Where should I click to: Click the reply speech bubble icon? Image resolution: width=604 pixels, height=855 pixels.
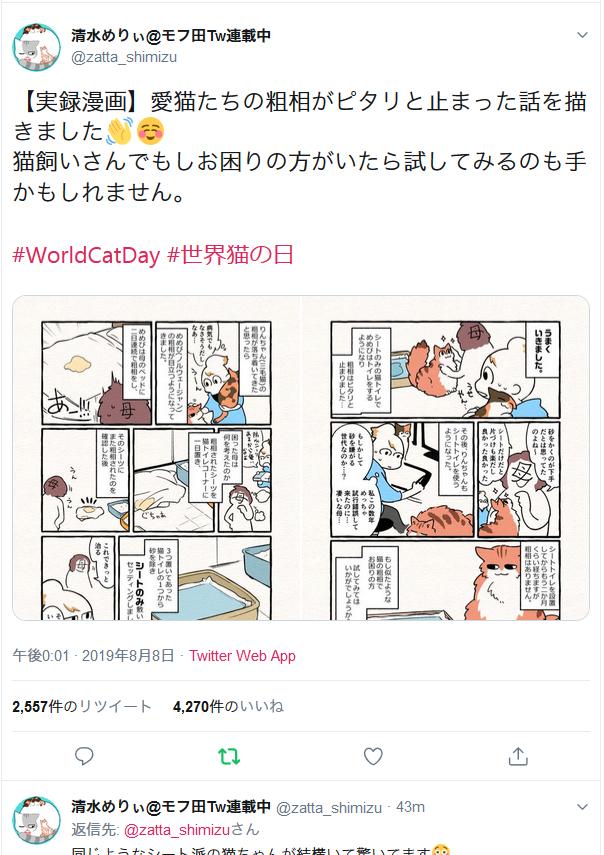[84, 756]
